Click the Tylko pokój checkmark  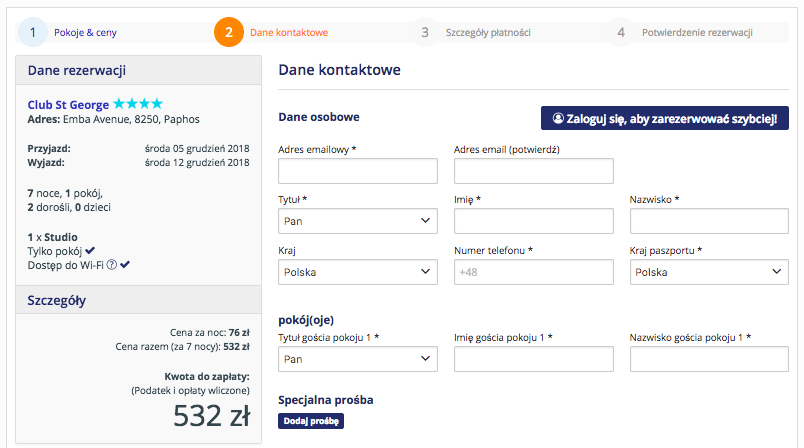pos(90,251)
